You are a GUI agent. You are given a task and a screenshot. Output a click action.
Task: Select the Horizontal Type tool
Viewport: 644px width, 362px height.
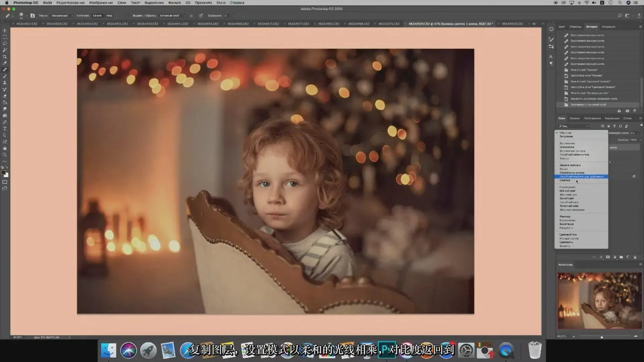[5, 129]
